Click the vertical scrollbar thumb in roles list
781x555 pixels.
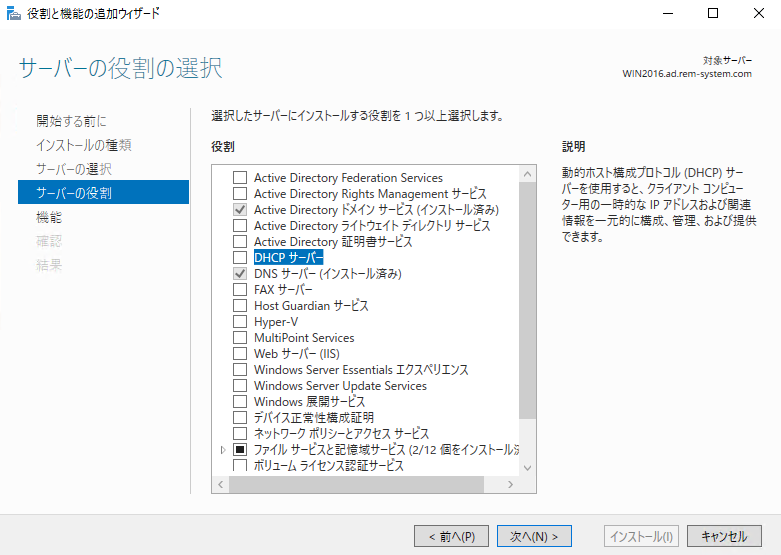527,300
